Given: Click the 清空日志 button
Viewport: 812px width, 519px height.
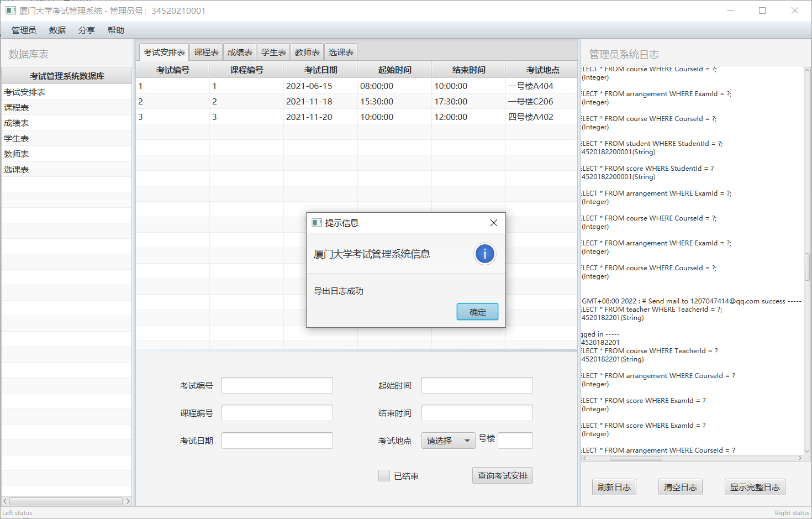Looking at the screenshot, I should tap(680, 487).
